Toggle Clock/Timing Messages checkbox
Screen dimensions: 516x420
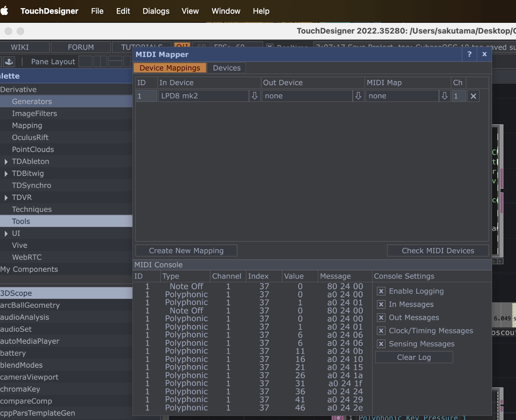pyautogui.click(x=381, y=331)
